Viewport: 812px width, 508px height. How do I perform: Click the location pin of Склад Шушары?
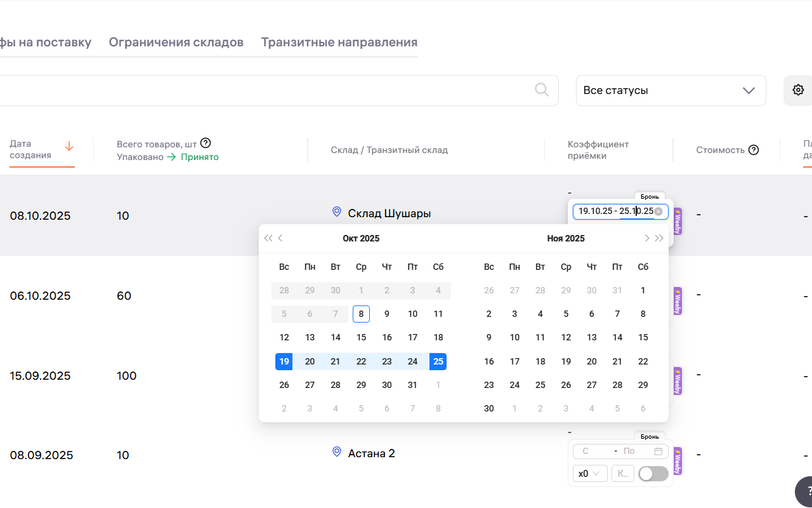337,212
